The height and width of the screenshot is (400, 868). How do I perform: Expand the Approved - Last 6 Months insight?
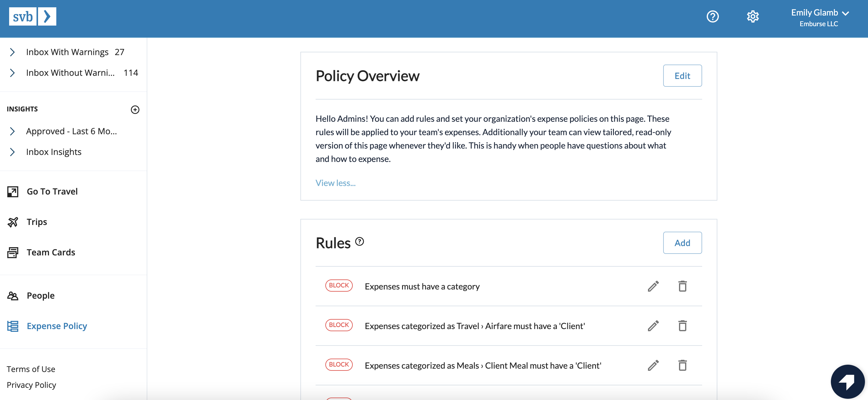(13, 131)
